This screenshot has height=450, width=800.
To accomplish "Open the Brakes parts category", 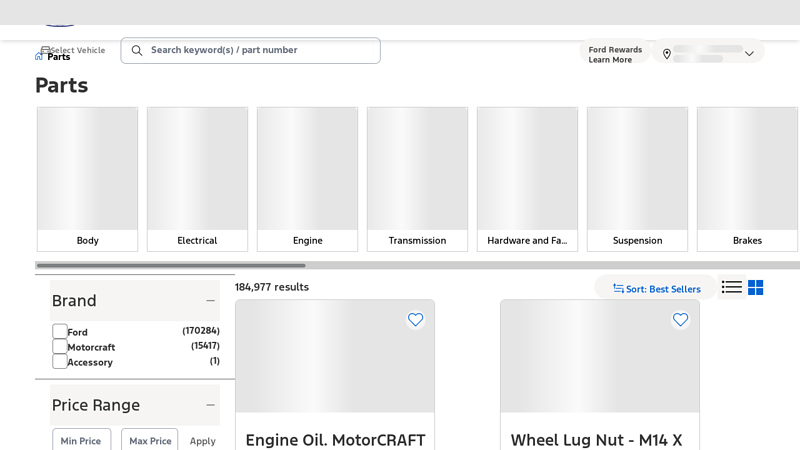I will point(747,179).
